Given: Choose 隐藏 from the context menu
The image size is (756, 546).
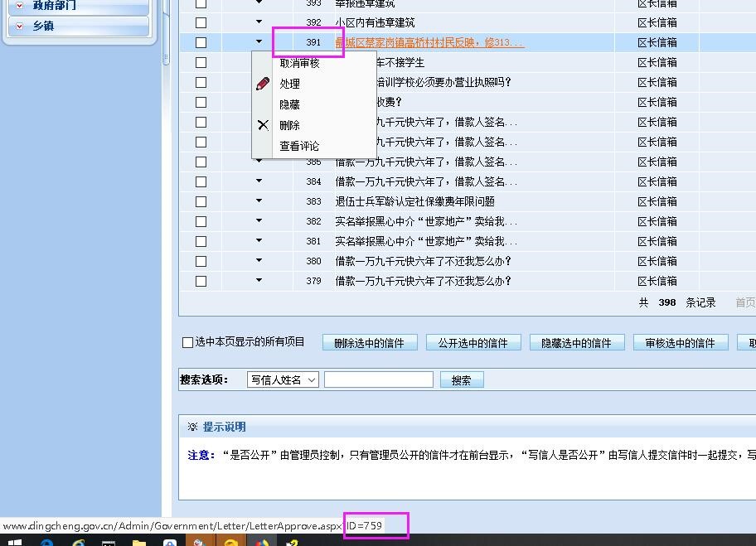Looking at the screenshot, I should click(x=289, y=104).
